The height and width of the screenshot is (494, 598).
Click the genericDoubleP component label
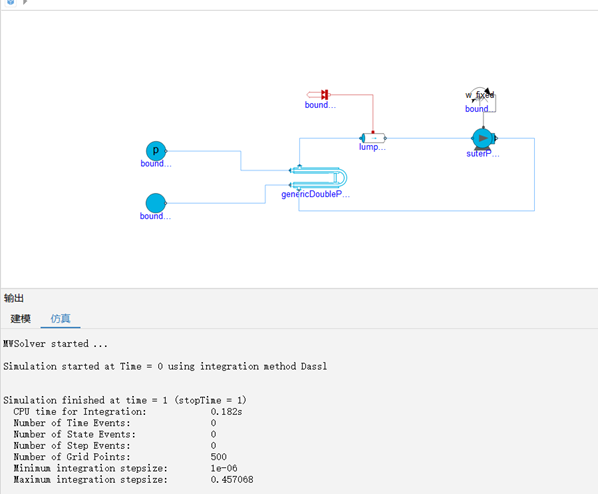(315, 194)
